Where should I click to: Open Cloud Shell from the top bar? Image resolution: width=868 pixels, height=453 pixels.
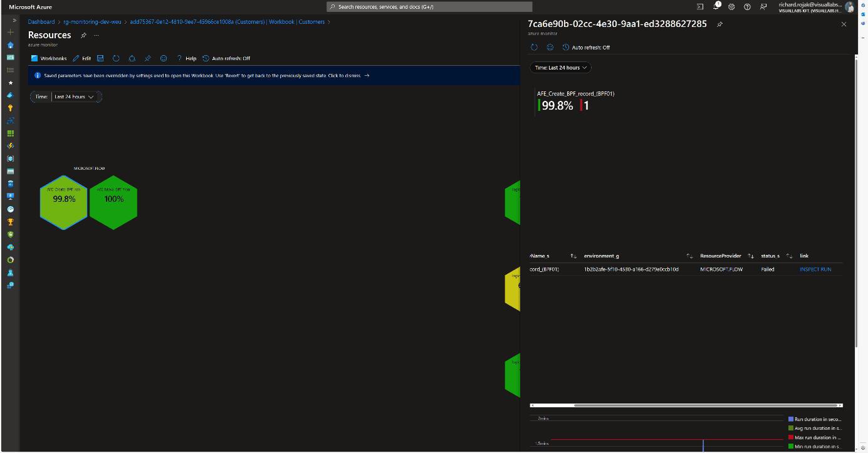click(x=701, y=7)
